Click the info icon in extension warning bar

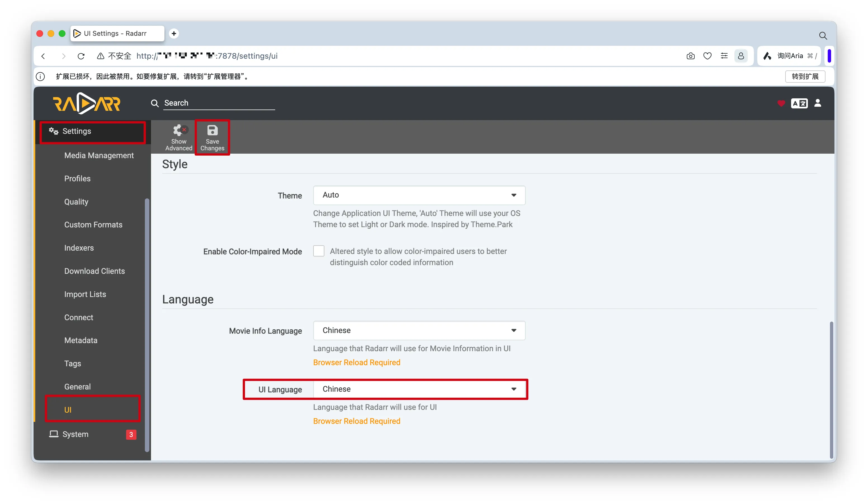pos(40,76)
